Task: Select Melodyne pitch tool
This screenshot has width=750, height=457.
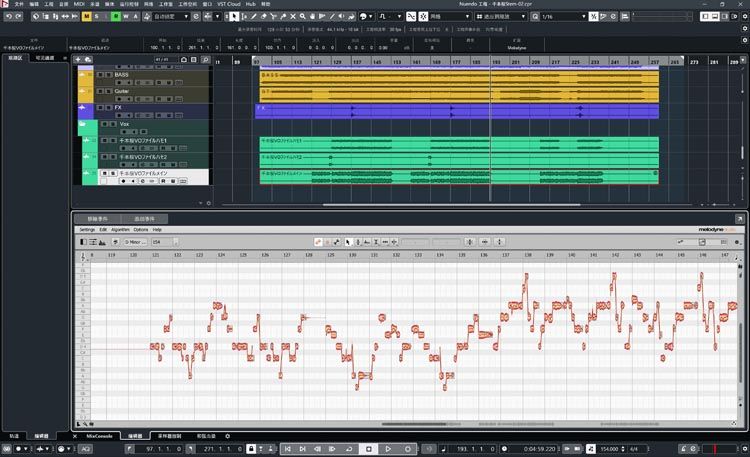Action: pos(357,242)
